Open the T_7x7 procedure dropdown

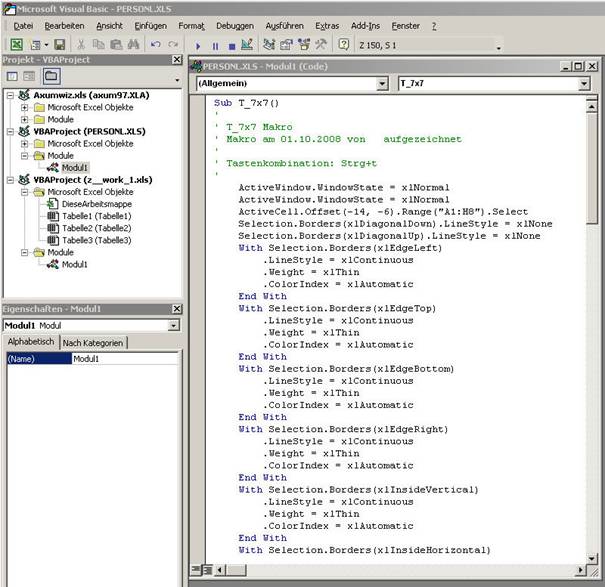click(583, 84)
